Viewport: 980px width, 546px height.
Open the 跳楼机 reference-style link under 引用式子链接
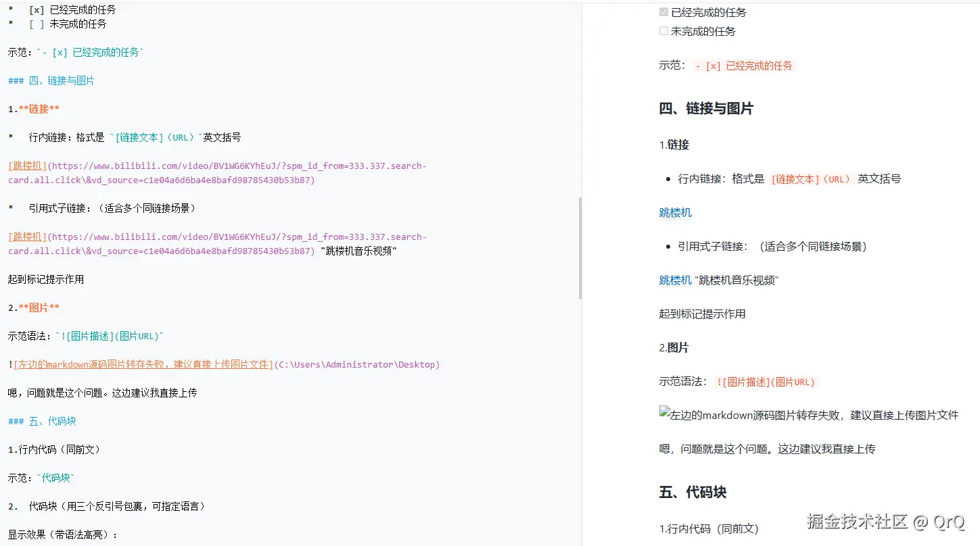[674, 280]
